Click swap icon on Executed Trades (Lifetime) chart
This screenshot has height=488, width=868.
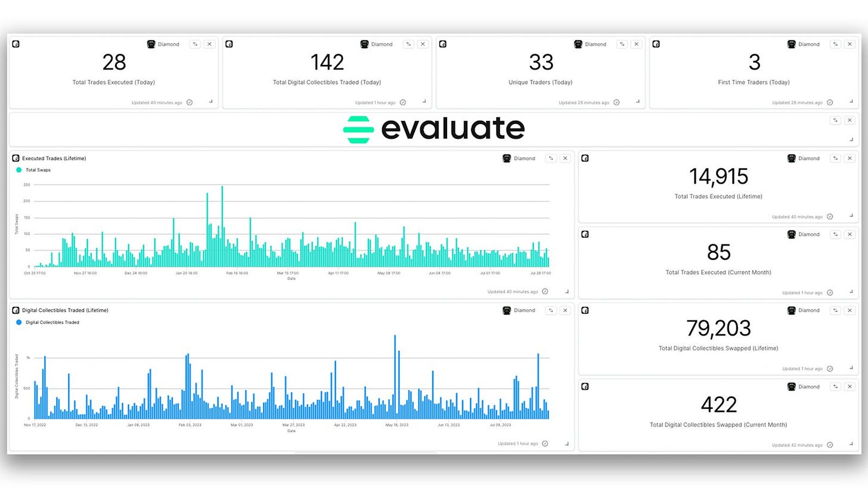coord(551,158)
